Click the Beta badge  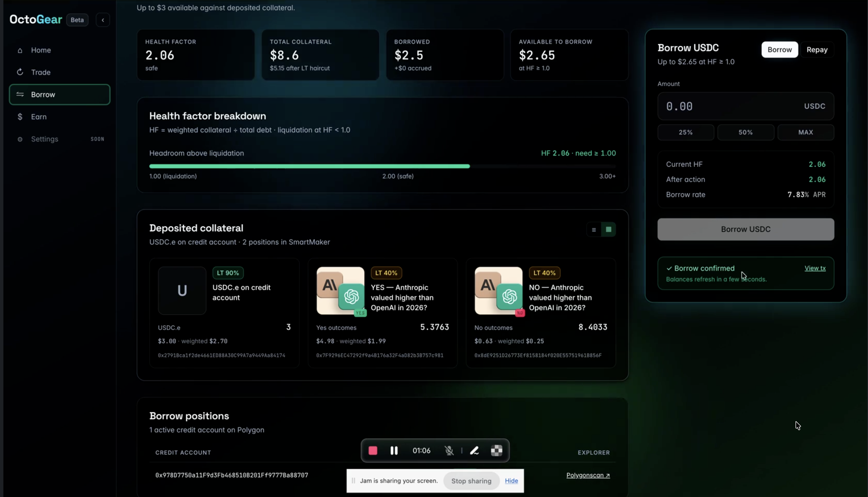77,20
